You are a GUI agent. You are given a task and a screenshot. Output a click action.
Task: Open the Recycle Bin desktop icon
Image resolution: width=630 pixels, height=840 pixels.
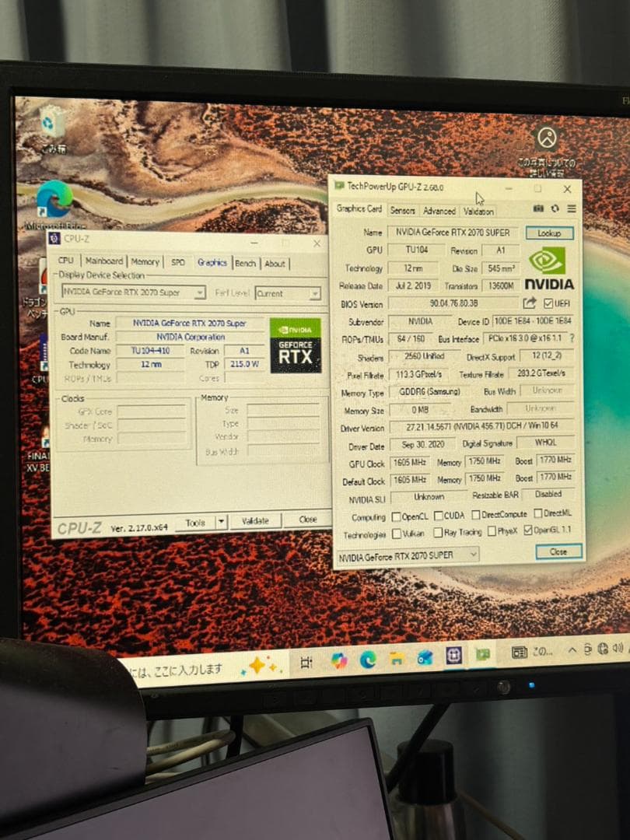[52, 130]
